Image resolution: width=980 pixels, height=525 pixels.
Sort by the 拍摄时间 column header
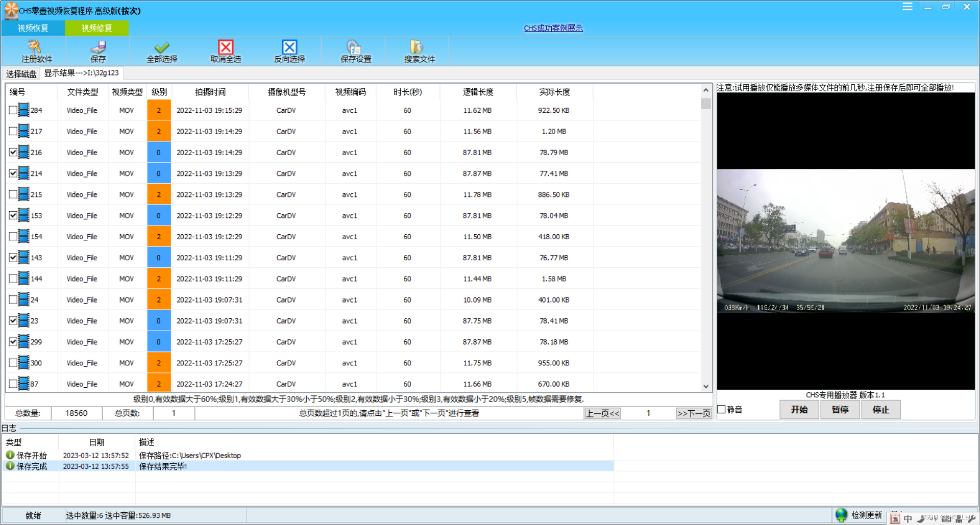(210, 92)
